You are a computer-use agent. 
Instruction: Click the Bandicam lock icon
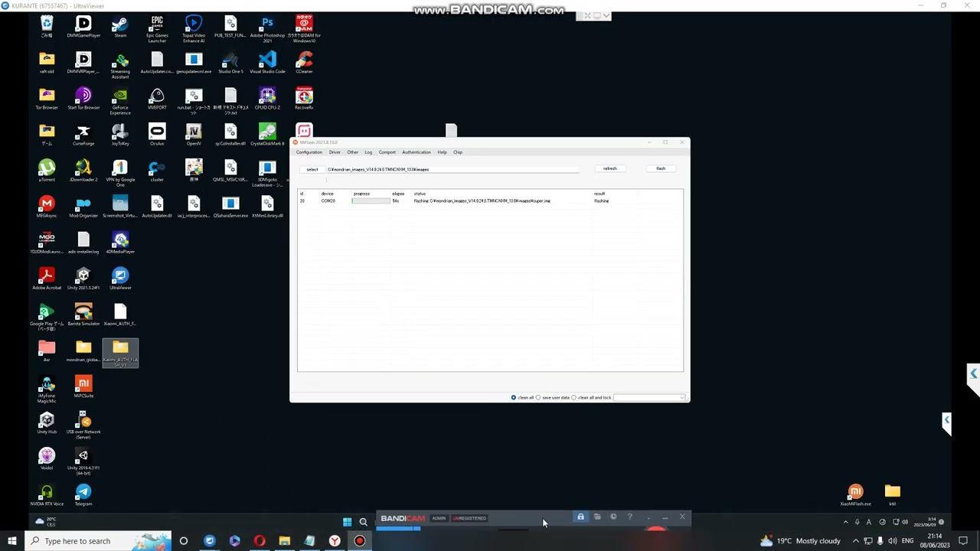580,517
